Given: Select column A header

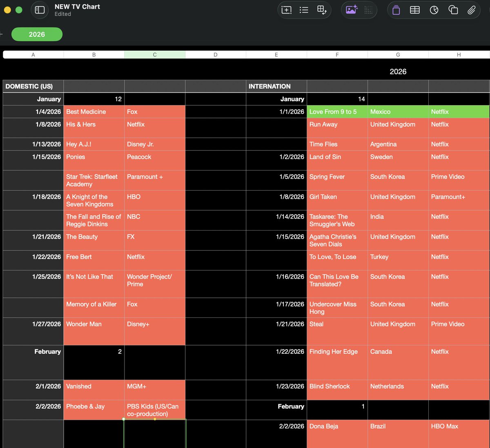Looking at the screenshot, I should [33, 55].
